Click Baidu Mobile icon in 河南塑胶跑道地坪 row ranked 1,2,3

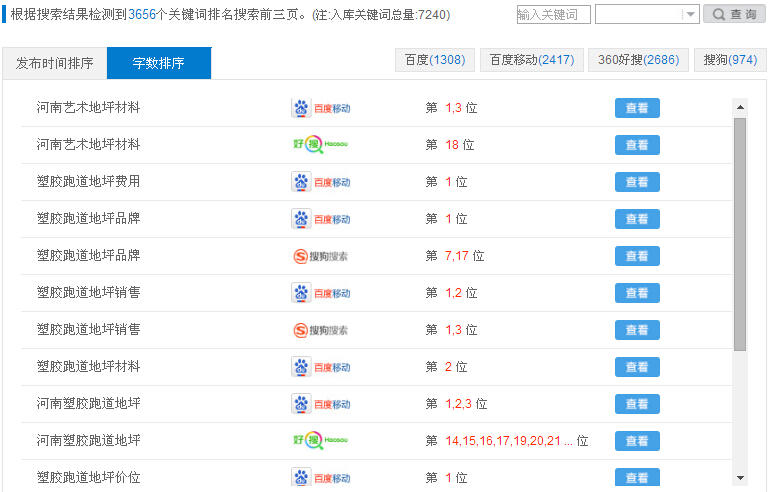click(x=321, y=404)
